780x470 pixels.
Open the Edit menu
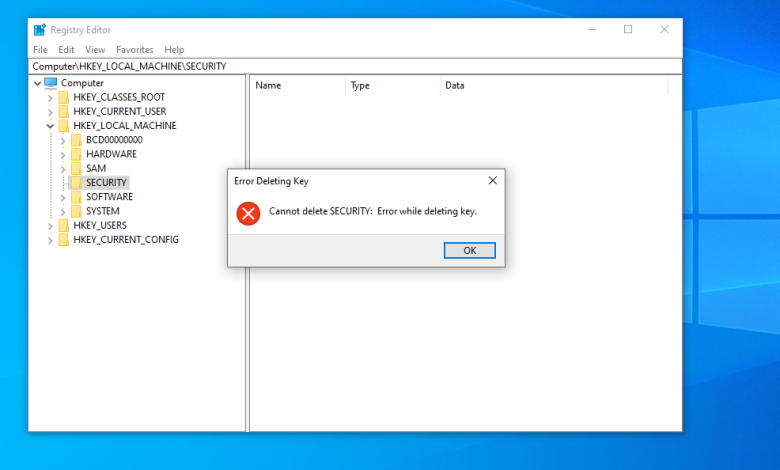pyautogui.click(x=66, y=50)
